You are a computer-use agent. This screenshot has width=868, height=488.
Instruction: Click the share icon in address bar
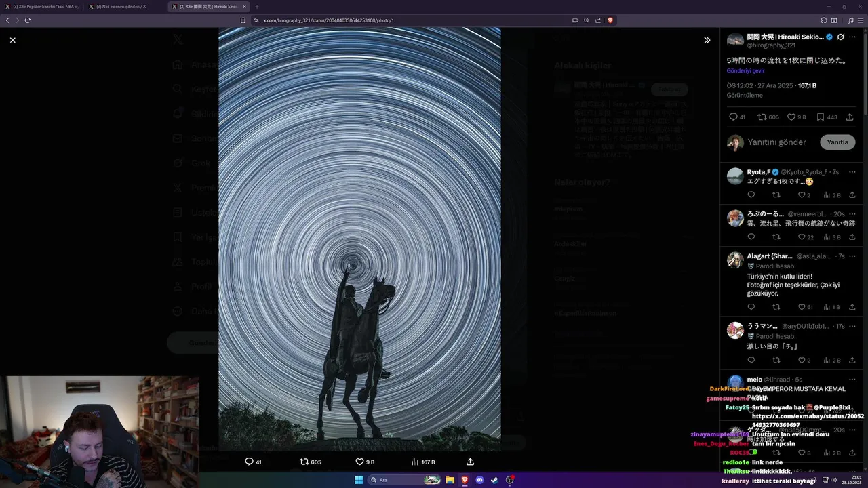[x=598, y=20]
